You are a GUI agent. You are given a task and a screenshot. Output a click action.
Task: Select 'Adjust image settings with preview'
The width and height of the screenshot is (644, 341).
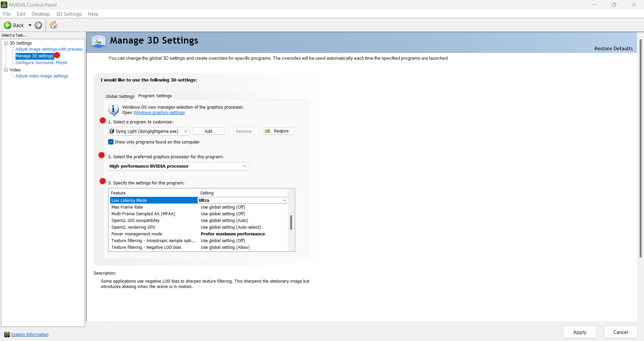click(x=49, y=49)
